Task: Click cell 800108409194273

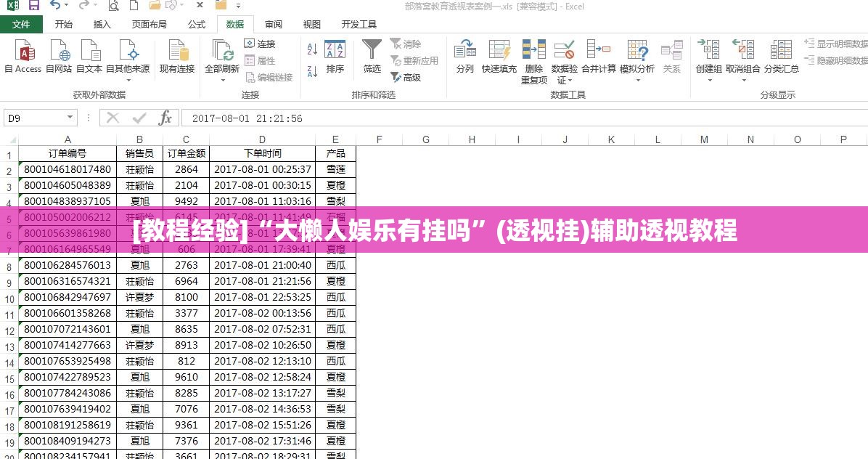Action: pyautogui.click(x=67, y=442)
